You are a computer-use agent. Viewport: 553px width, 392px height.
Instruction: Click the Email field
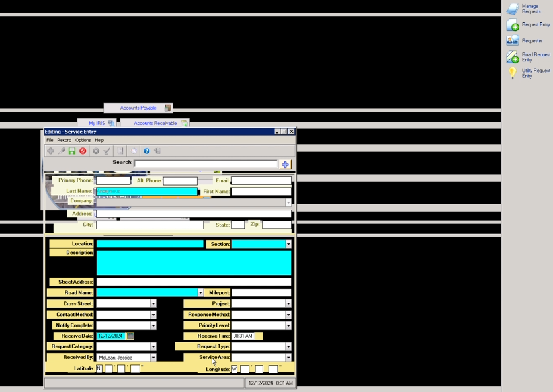click(x=261, y=181)
